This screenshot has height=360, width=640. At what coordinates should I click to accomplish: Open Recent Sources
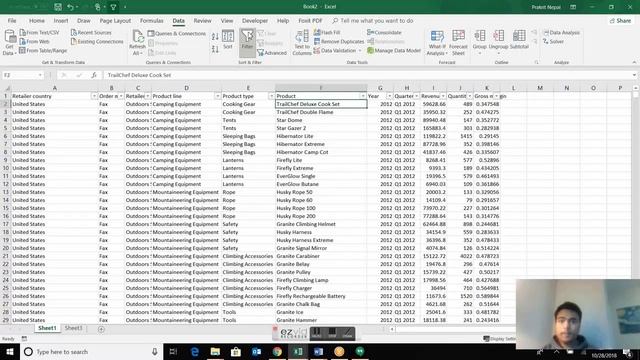click(91, 32)
